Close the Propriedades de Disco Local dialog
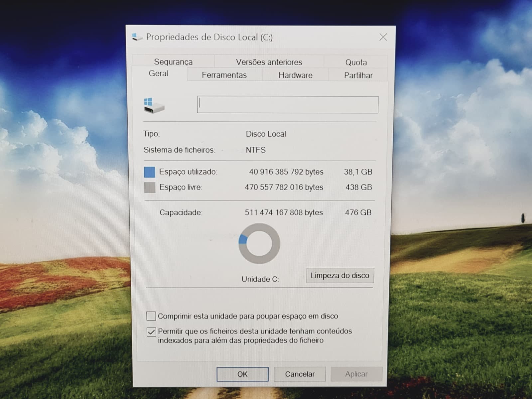This screenshot has width=532, height=399. (x=383, y=37)
